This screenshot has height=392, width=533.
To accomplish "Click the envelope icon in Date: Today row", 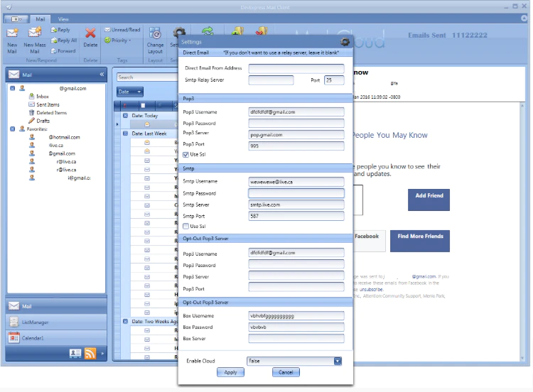I will click(147, 124).
